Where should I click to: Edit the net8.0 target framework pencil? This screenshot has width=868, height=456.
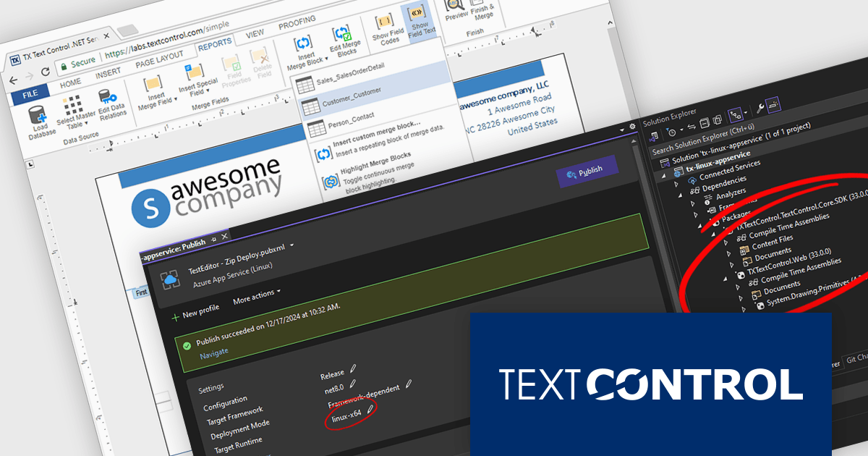(x=352, y=384)
